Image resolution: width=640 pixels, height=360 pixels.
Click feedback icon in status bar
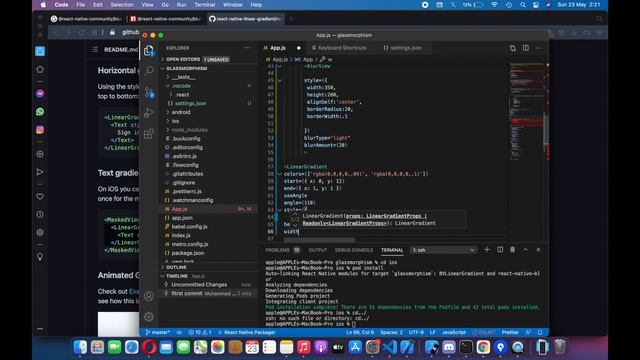point(529,332)
